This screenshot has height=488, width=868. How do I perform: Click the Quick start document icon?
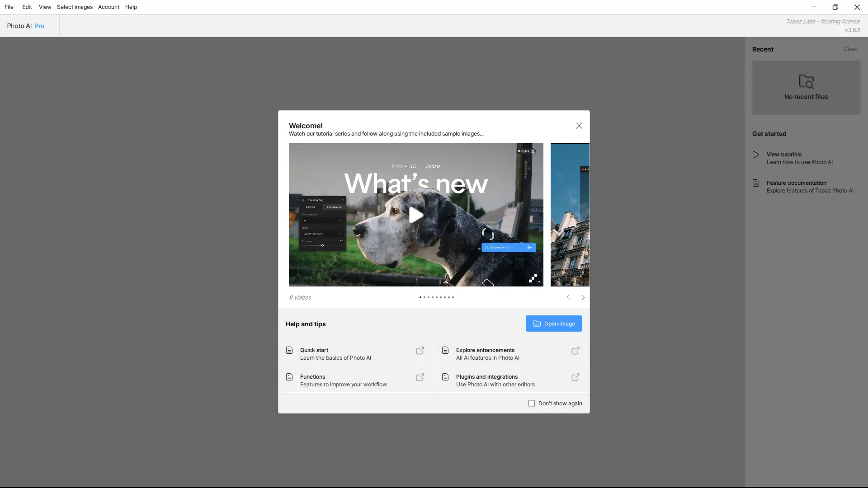289,350
